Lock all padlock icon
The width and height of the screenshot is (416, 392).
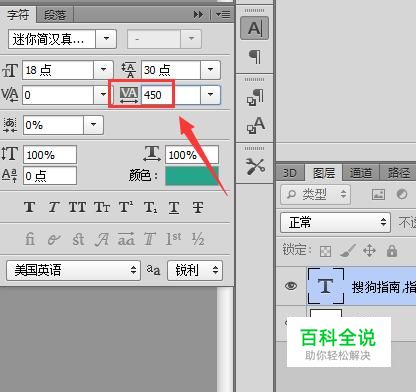pyautogui.click(x=392, y=251)
